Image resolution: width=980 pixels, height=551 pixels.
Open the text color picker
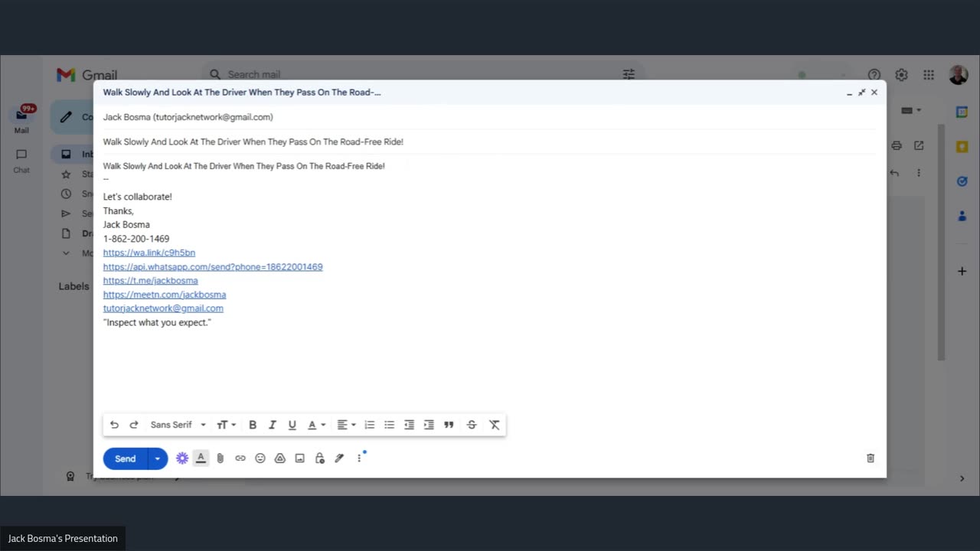pos(316,425)
